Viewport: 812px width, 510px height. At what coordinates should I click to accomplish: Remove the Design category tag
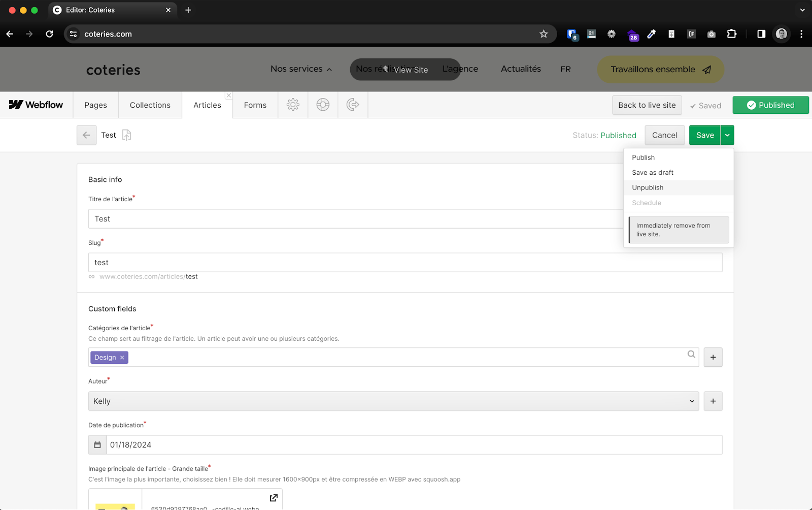(x=122, y=358)
